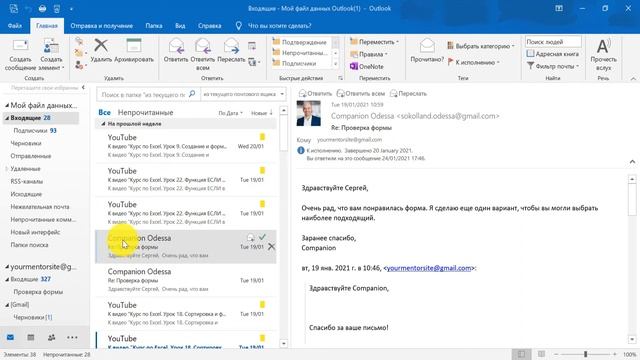Toggle Newest (Новые) sort order
This screenshot has height=360, width=640.
(262, 113)
